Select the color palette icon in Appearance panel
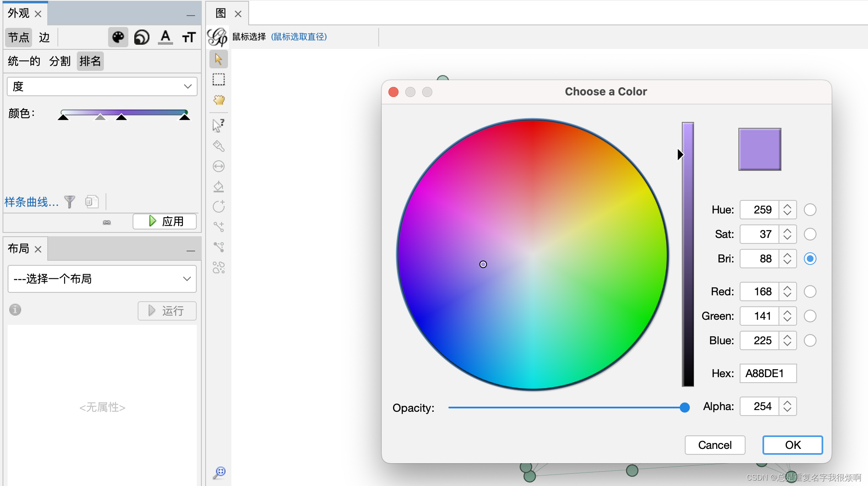 (x=118, y=38)
